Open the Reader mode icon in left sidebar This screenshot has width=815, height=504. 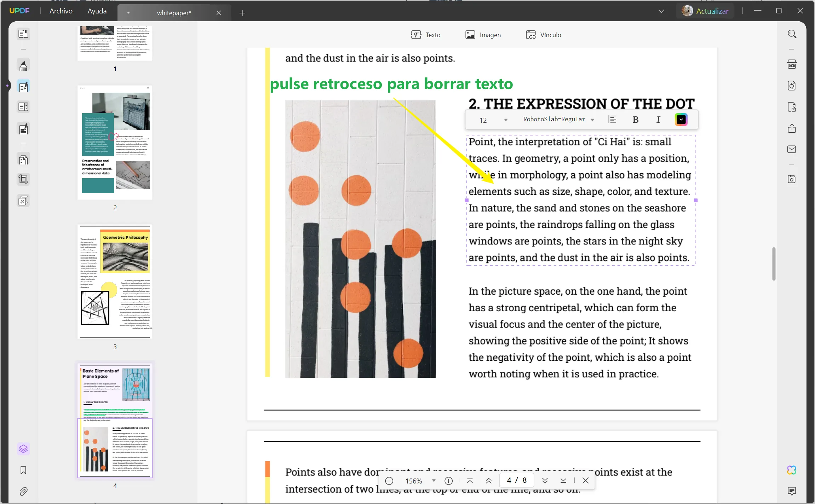23,34
